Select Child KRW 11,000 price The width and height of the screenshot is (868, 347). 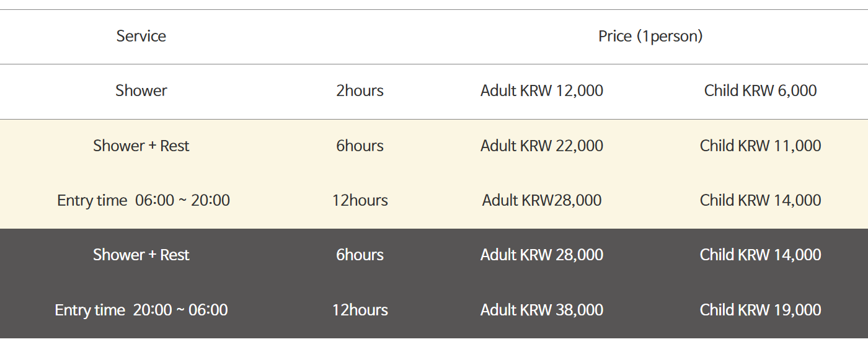760,146
